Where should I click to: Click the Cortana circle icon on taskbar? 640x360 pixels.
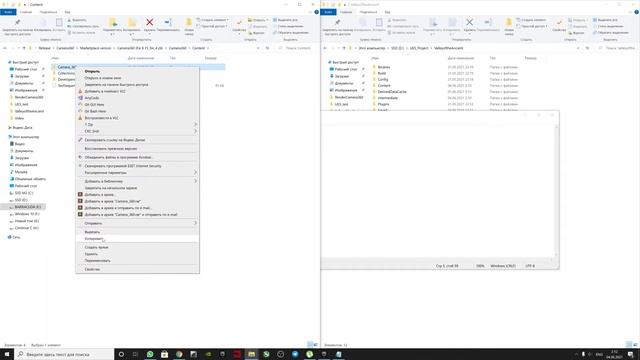pos(121,354)
